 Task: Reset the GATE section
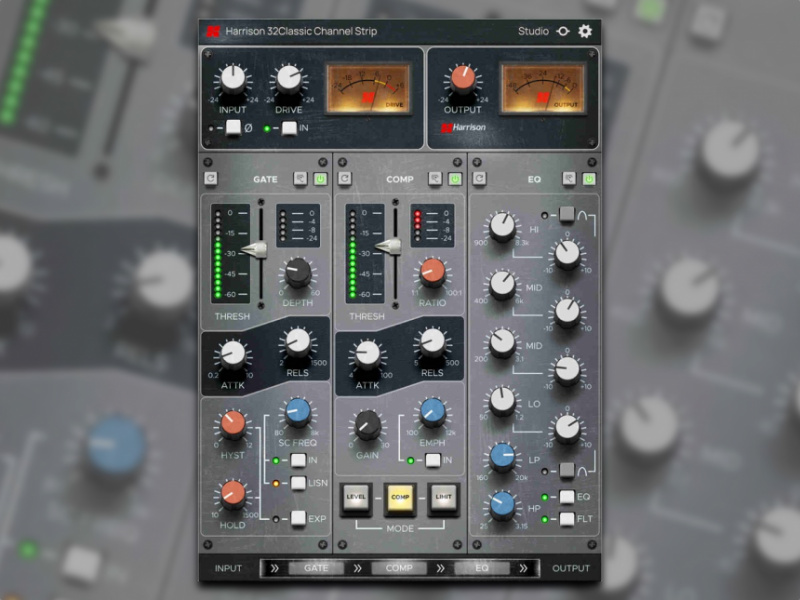pos(211,179)
